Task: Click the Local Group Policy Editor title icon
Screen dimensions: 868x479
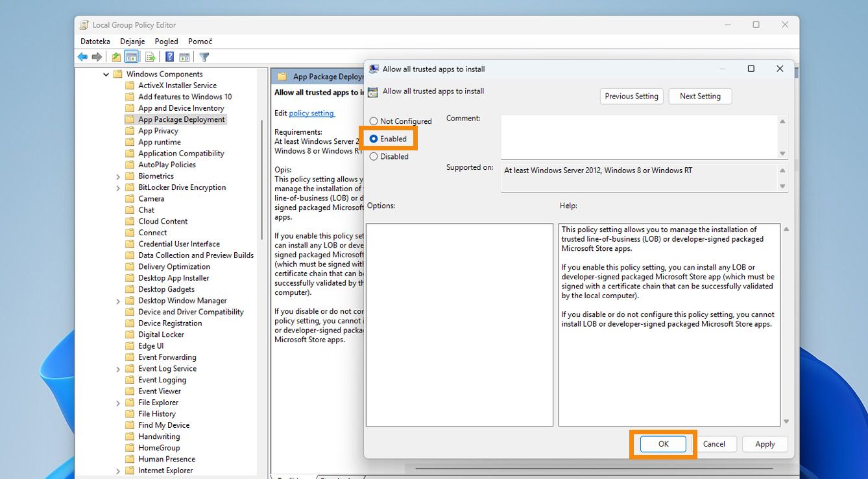Action: click(x=84, y=25)
